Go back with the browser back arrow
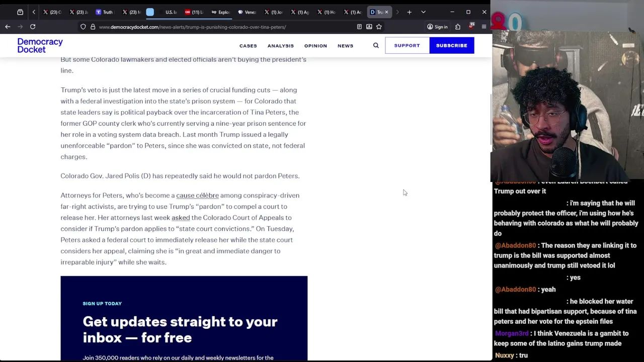The width and height of the screenshot is (644, 362). (x=8, y=27)
